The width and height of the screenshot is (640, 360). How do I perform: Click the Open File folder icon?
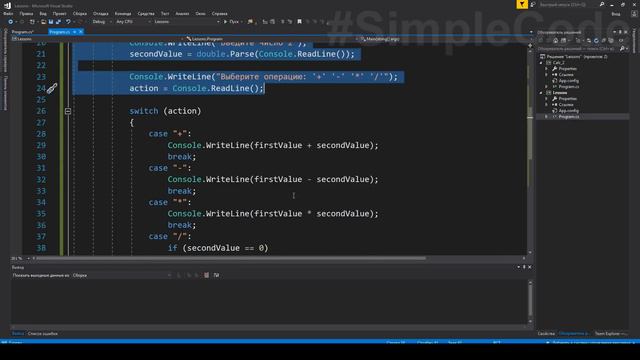click(x=43, y=22)
